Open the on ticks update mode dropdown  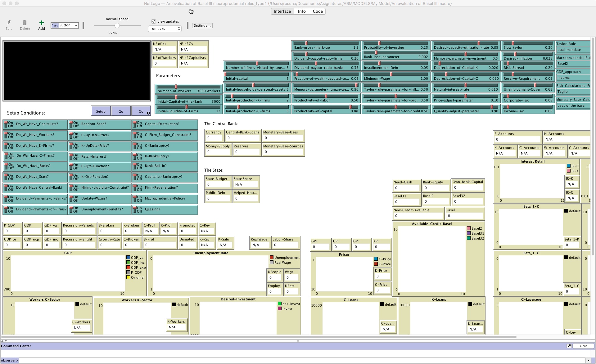tap(165, 29)
